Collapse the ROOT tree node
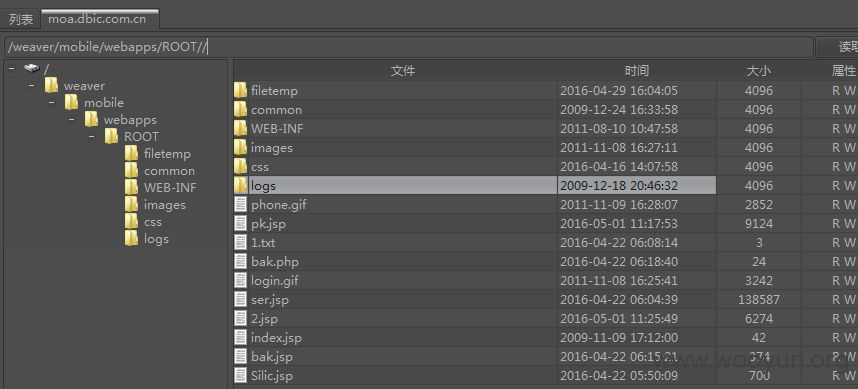 click(91, 136)
